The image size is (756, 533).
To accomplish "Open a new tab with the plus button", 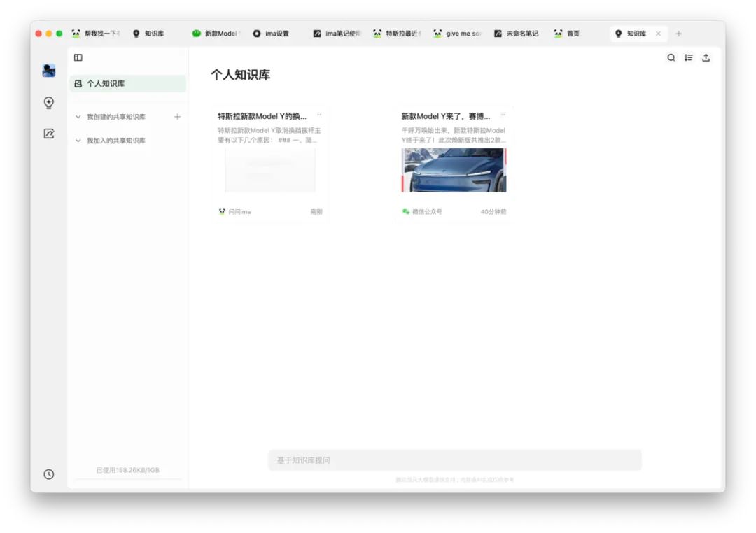I will tap(678, 34).
